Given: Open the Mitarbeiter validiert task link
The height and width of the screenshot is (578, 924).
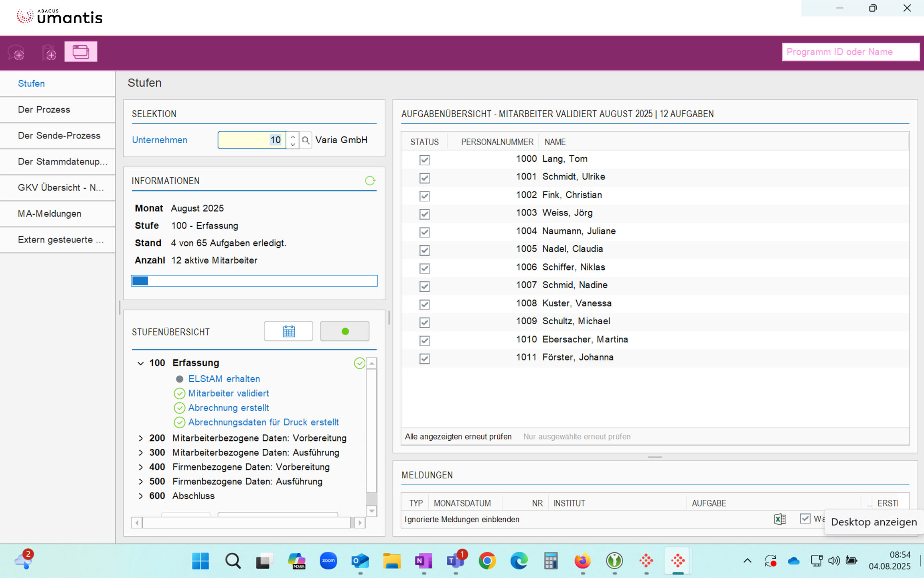Looking at the screenshot, I should pos(229,393).
